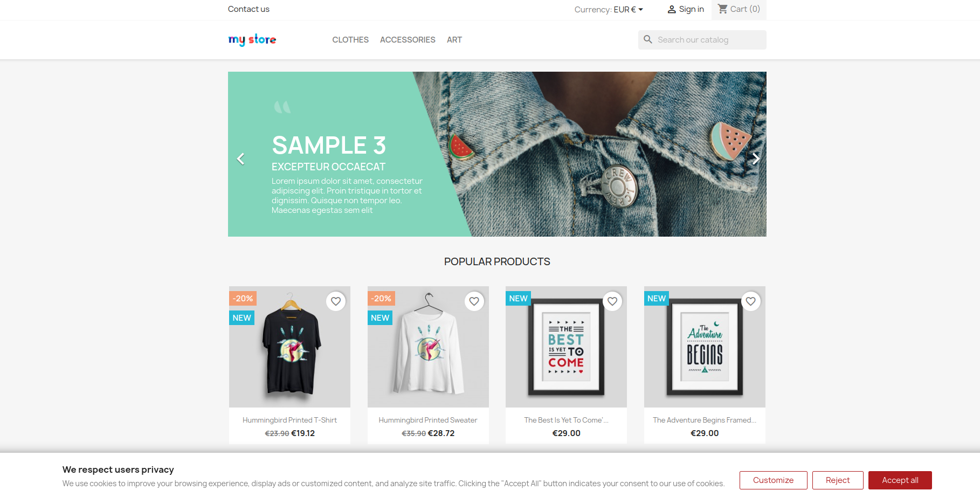
Task: Open the my store logo homepage
Action: (x=252, y=39)
